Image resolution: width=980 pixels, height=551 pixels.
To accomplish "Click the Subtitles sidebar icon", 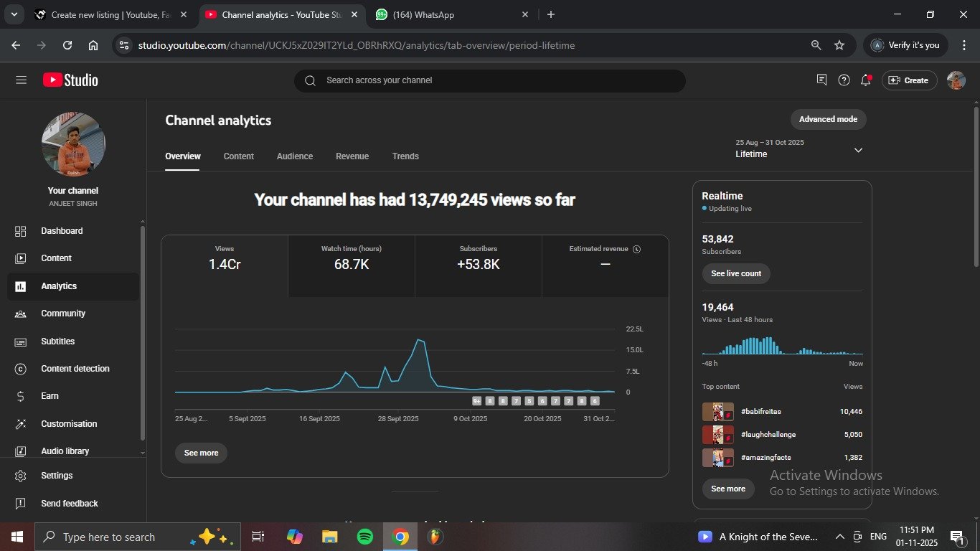I will click(21, 342).
